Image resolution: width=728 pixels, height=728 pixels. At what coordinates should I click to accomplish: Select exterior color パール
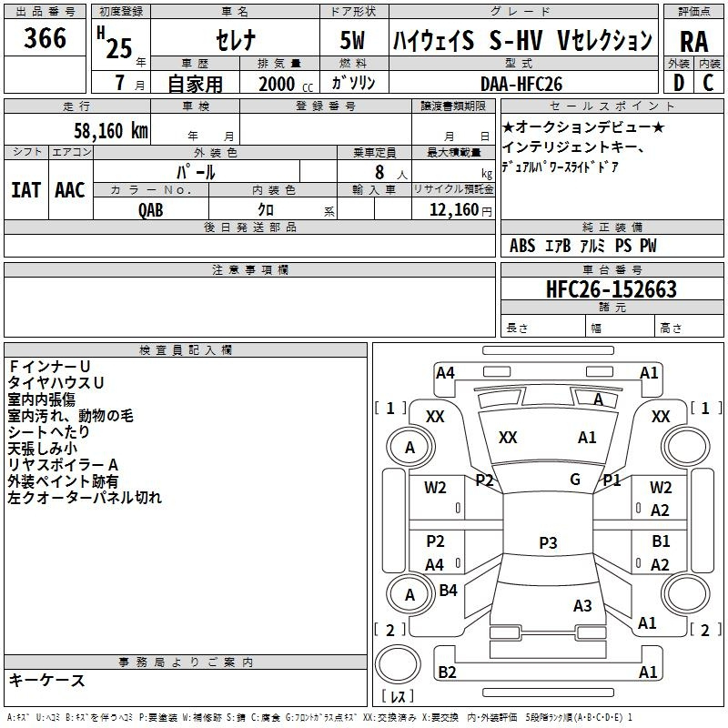click(196, 172)
